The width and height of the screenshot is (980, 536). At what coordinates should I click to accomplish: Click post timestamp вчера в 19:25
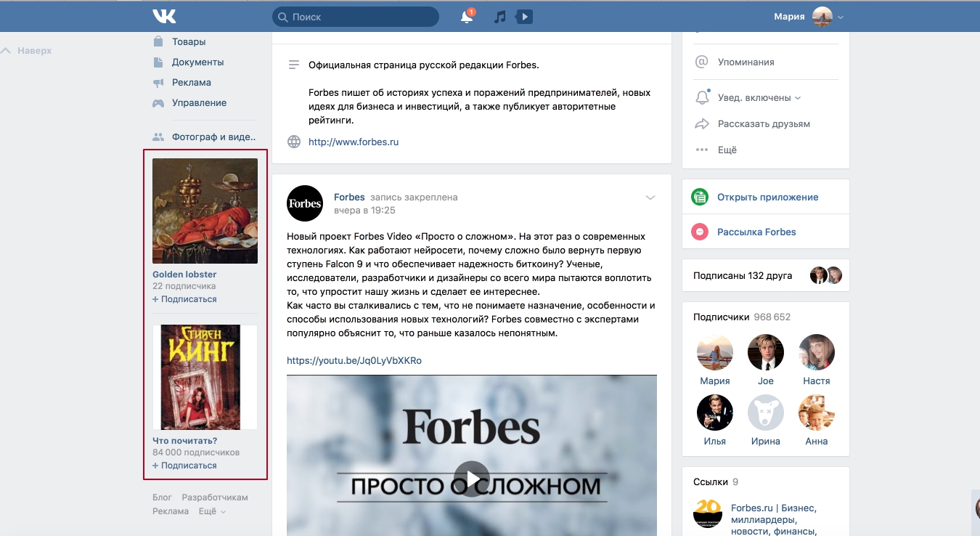pyautogui.click(x=364, y=210)
